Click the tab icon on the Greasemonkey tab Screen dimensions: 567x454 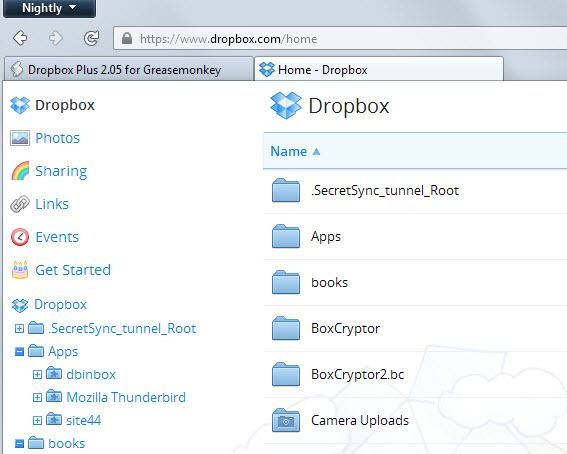[16, 69]
